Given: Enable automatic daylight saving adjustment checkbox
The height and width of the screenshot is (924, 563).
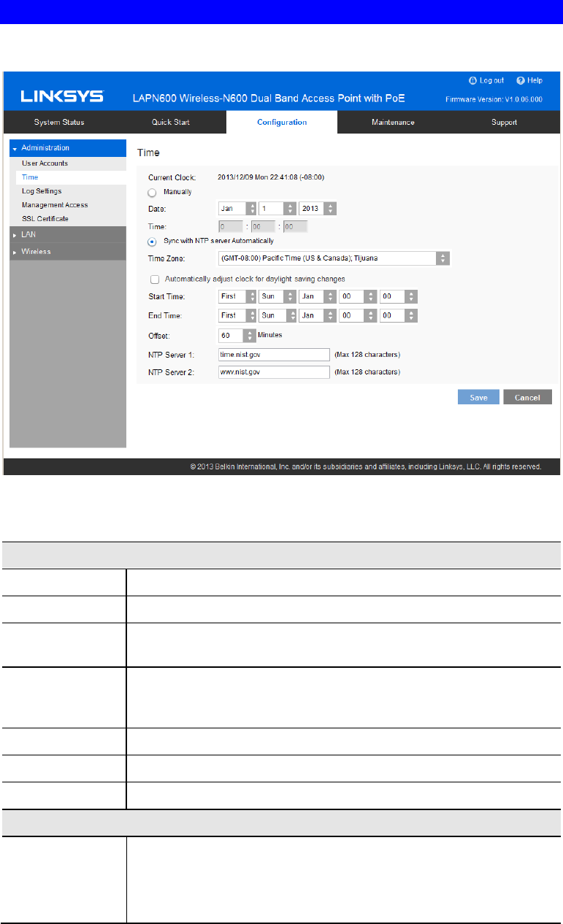Looking at the screenshot, I should point(154,279).
